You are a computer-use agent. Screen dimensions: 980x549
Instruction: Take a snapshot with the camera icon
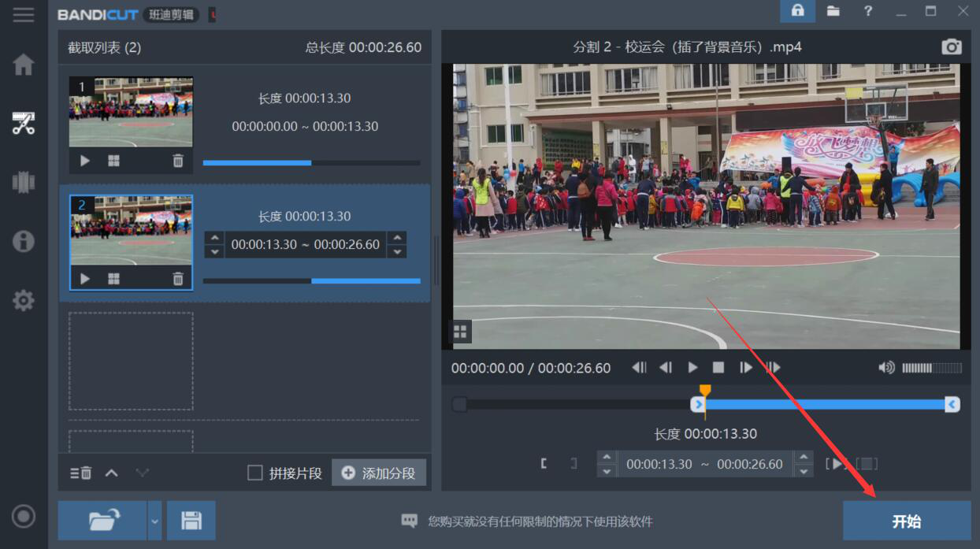[952, 47]
